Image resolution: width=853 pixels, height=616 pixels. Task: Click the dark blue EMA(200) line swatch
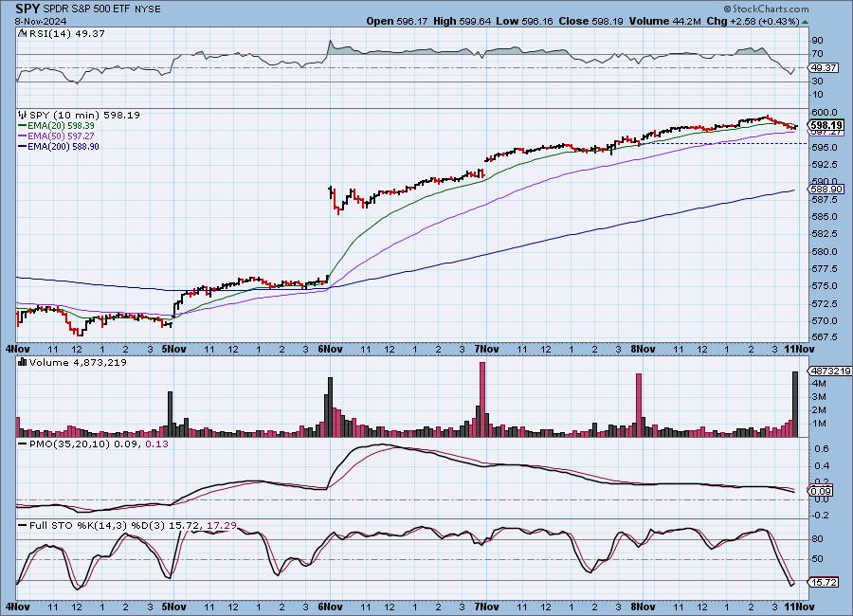click(23, 146)
